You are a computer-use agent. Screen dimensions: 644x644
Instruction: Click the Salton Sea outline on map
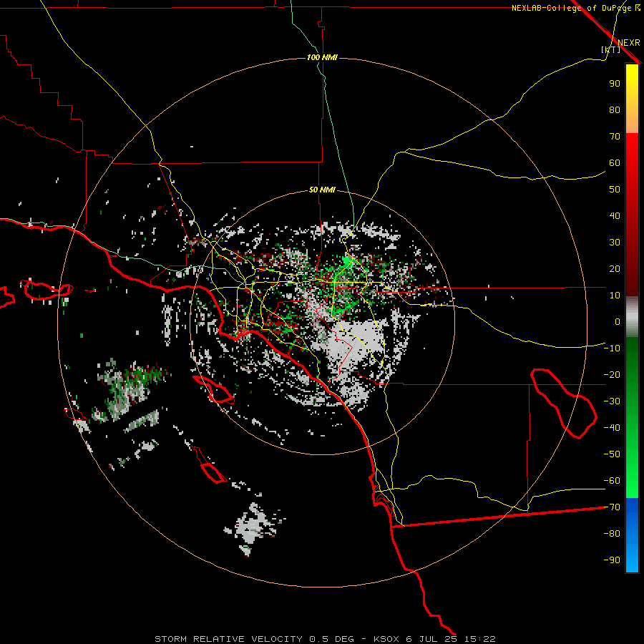click(564, 404)
